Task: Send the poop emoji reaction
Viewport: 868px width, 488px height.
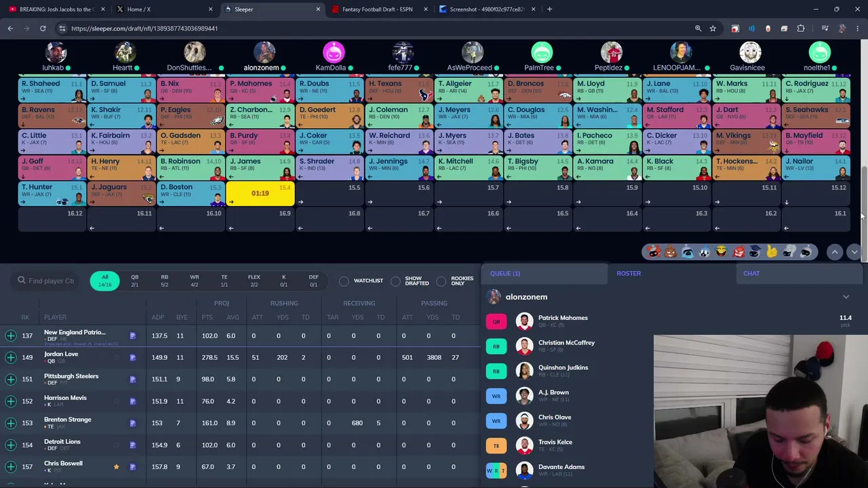Action: (670, 252)
